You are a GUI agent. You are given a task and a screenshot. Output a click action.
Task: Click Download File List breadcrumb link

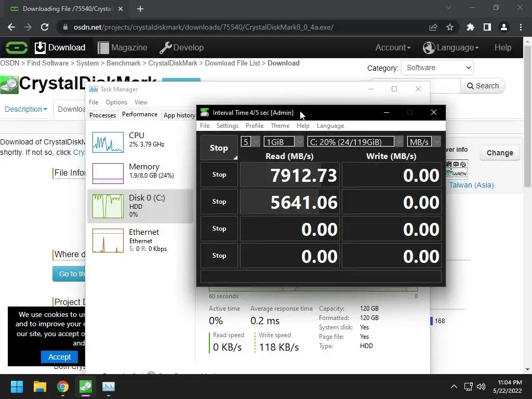coord(232,63)
